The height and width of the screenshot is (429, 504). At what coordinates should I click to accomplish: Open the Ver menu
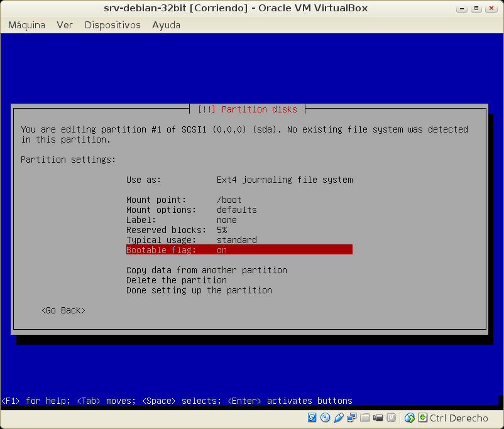[65, 25]
